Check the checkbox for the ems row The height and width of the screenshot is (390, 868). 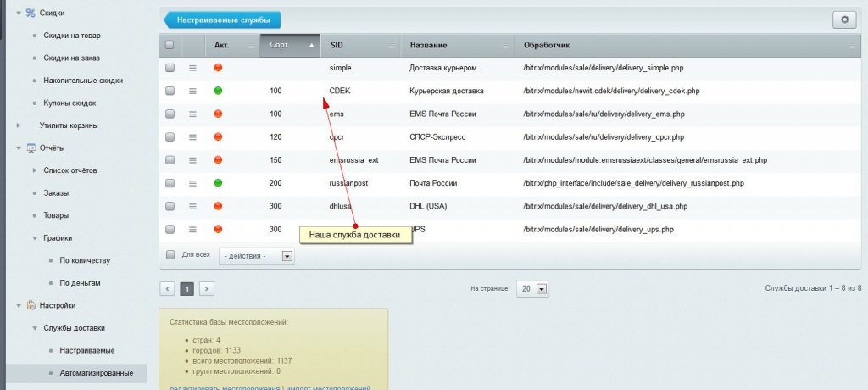(x=170, y=114)
